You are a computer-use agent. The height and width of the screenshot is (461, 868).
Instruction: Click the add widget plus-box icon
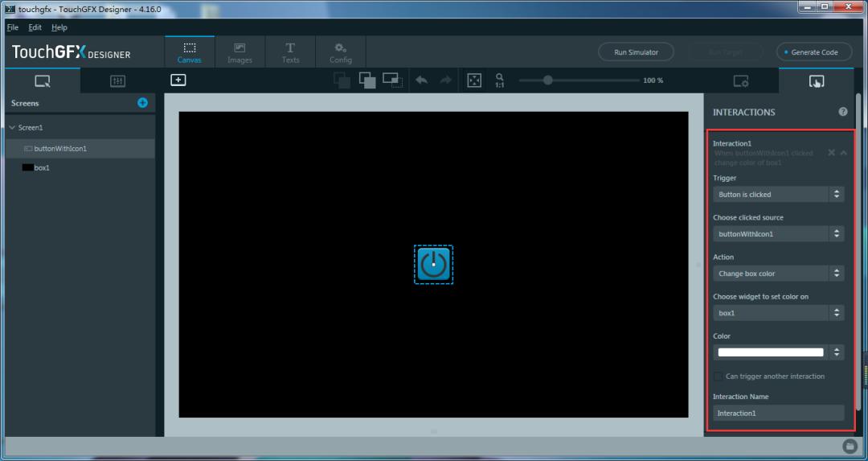click(178, 80)
